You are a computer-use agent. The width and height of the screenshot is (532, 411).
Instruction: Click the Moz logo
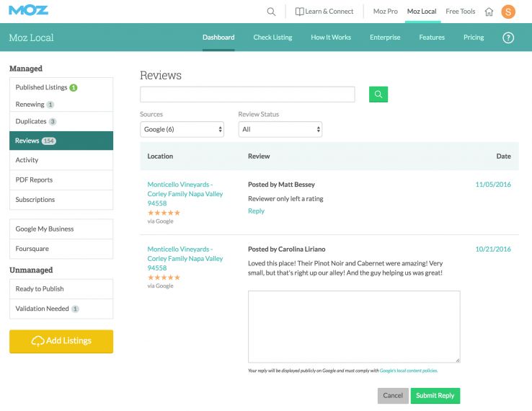[x=29, y=11]
